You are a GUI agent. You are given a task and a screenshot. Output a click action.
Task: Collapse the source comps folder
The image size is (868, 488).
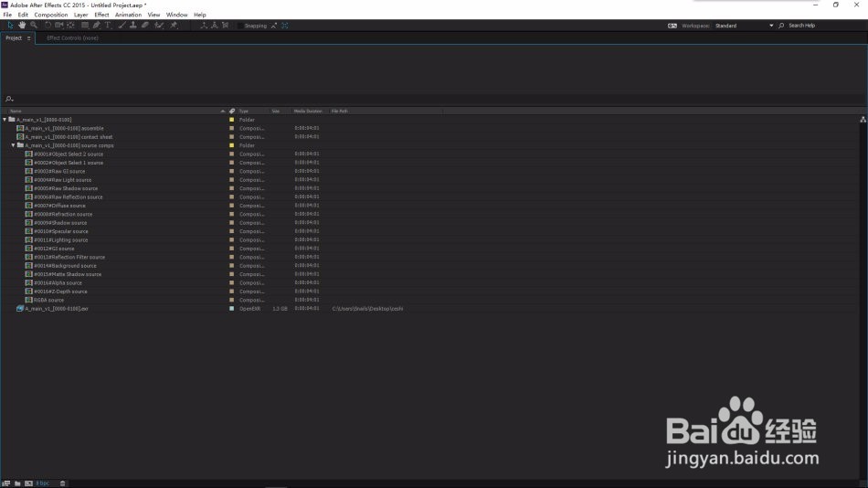coord(14,145)
